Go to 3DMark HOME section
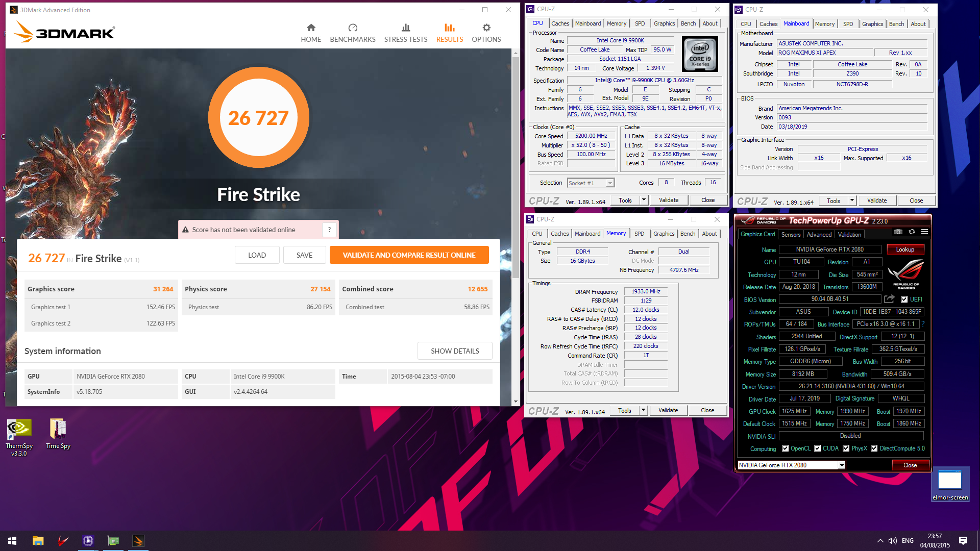This screenshot has height=551, width=980. (x=311, y=33)
